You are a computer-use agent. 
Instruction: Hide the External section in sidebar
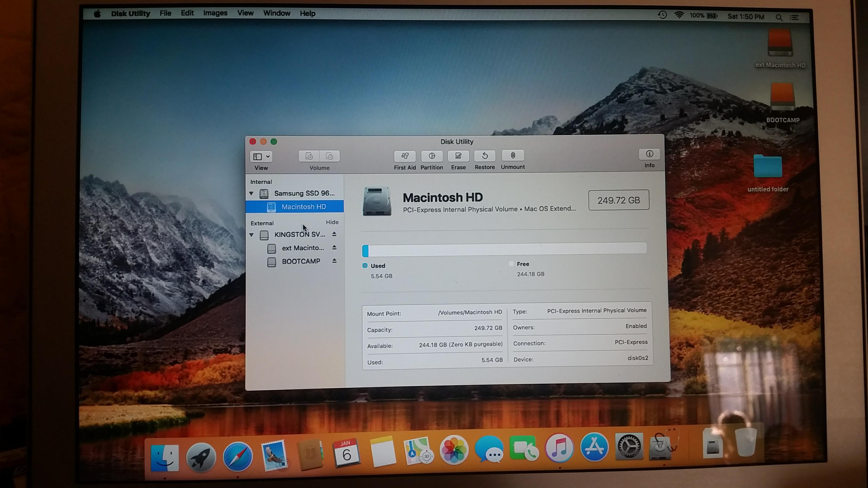coord(332,222)
